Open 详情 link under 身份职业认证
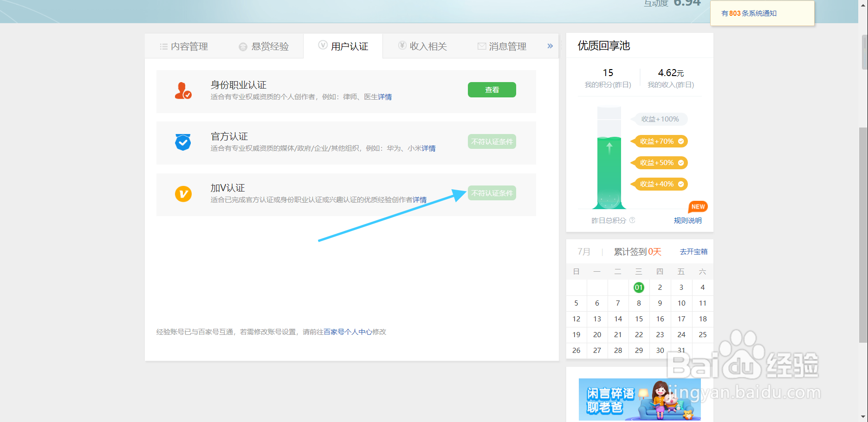Viewport: 868px width, 422px height. 385,97
